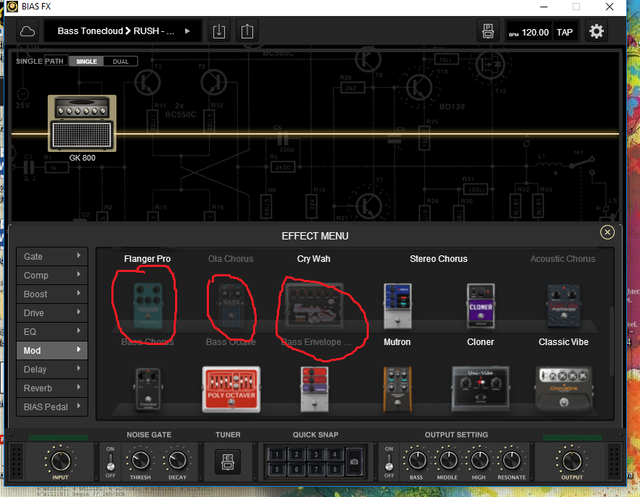Click the import preset download icon

[219, 31]
